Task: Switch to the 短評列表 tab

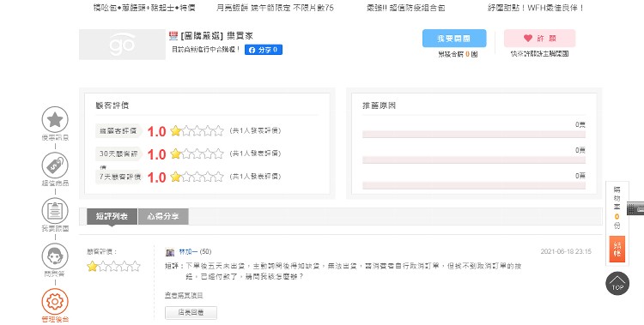Action: click(112, 216)
